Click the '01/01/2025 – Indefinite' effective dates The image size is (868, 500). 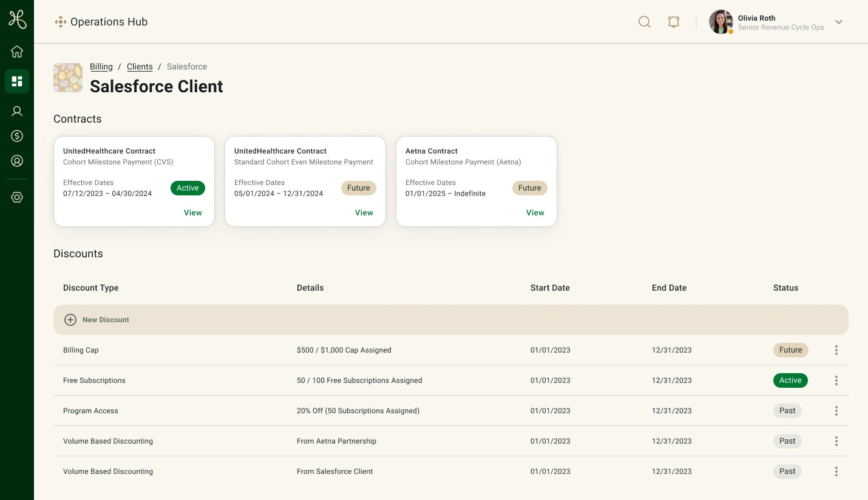(x=446, y=194)
